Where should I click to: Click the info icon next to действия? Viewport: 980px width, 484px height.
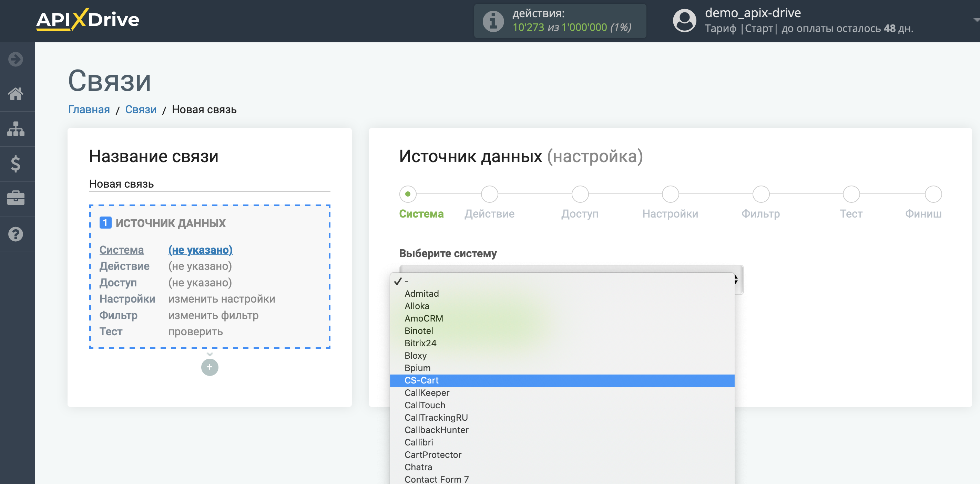click(493, 21)
